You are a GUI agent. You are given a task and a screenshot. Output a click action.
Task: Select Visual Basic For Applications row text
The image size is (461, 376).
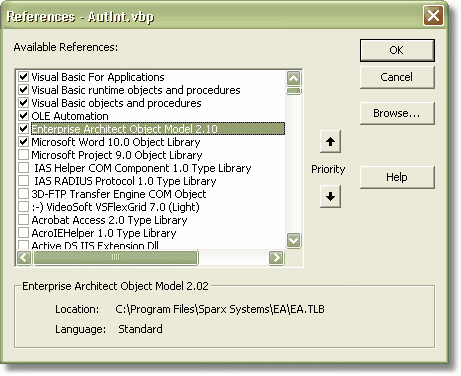point(98,77)
